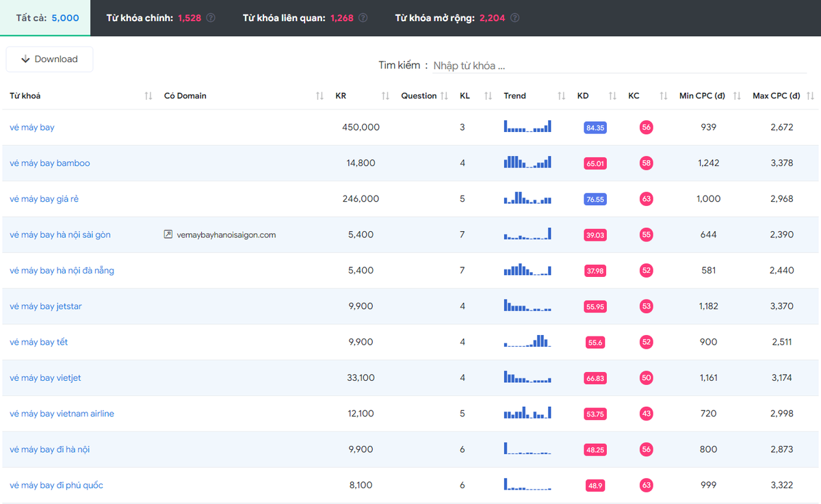Sort by KC column sort icon
Viewport: 821px width, 504px height.
click(663, 96)
